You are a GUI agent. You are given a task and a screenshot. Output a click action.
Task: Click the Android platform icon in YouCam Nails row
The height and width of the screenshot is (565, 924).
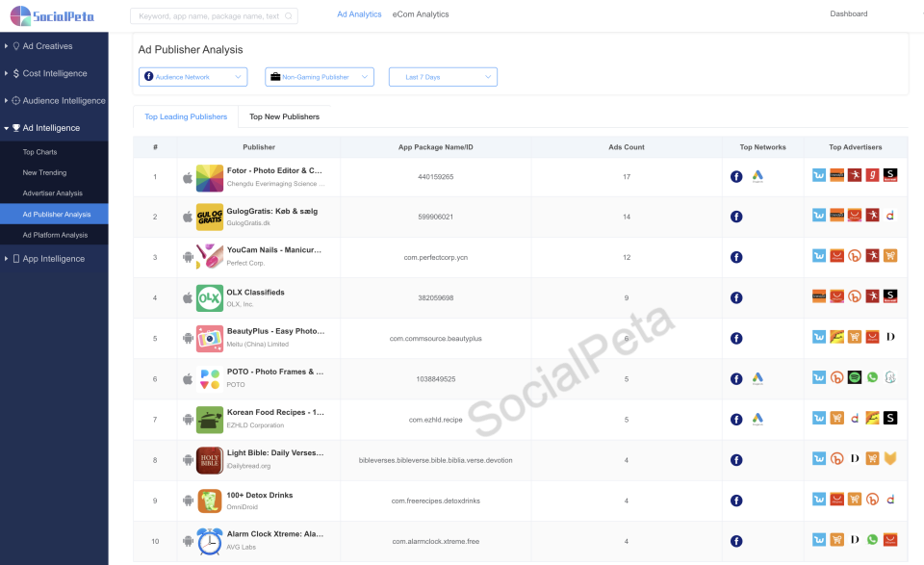pyautogui.click(x=188, y=257)
